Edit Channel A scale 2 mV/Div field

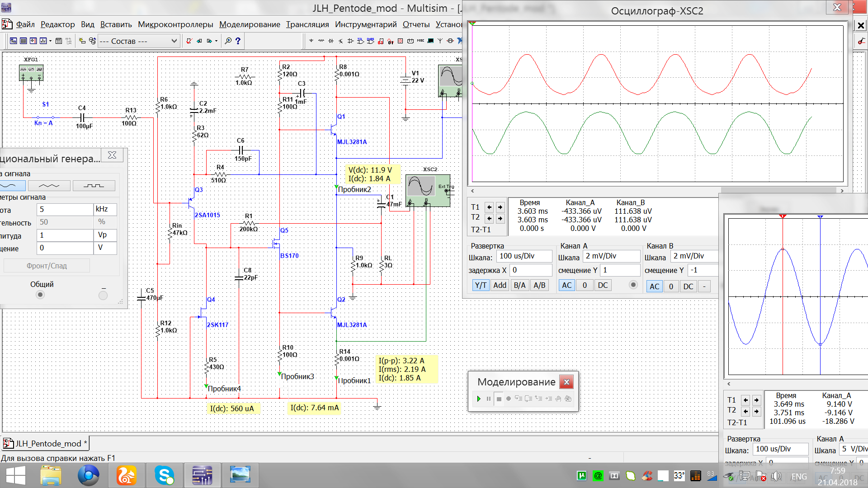[x=612, y=256]
